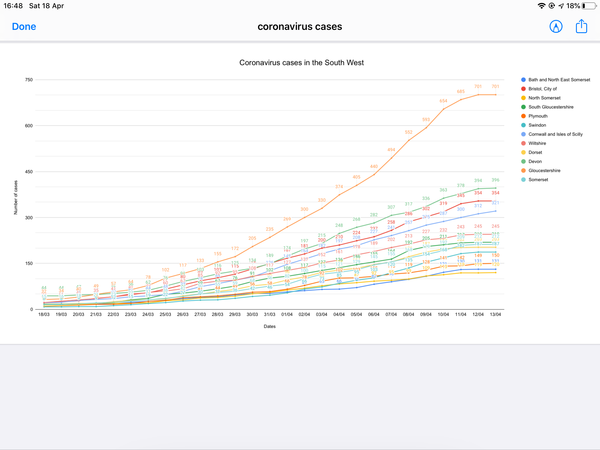Click the 440 data label
The width and height of the screenshot is (600, 450).
coord(374,166)
